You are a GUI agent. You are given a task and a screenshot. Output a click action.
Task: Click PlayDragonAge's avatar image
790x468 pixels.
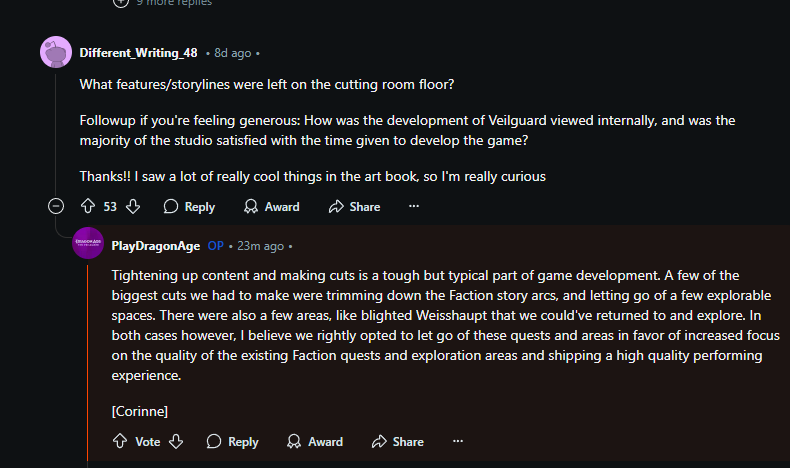88,244
